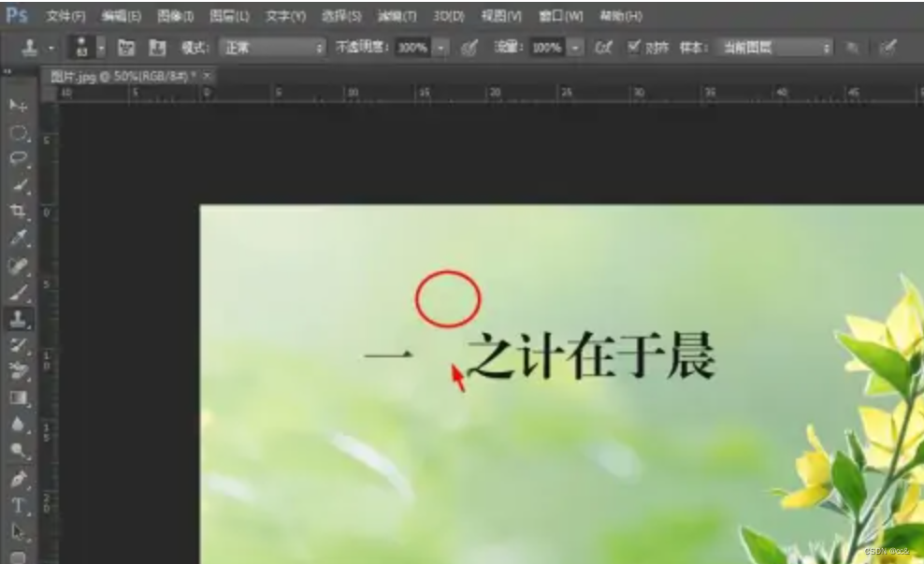This screenshot has height=564, width=924.
Task: Open the 选择(S) menu
Action: (341, 16)
